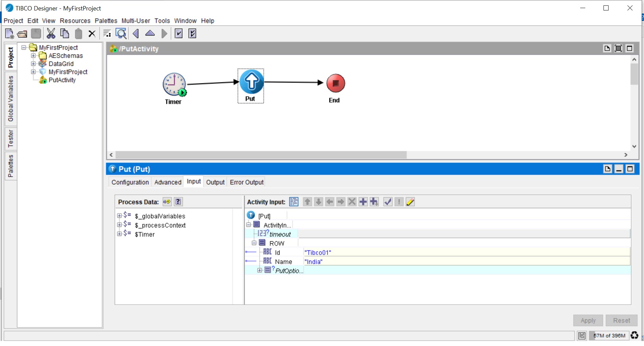Select the Timer start activity icon

click(x=174, y=84)
